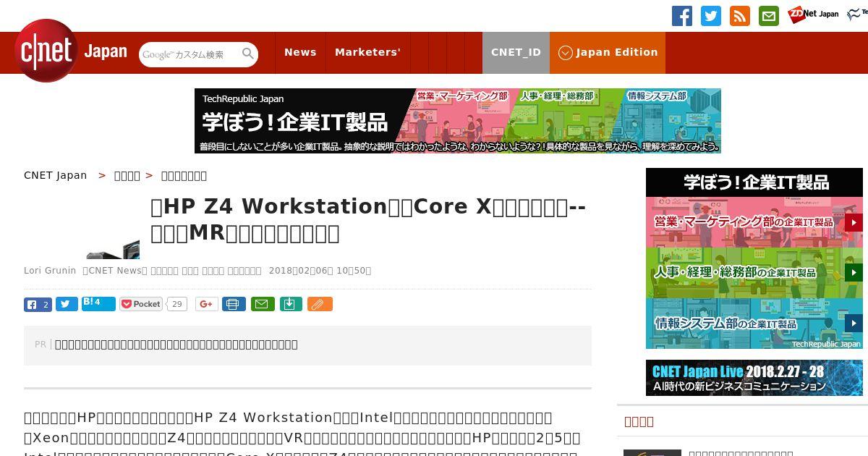Click Lori Grunin author name
The image size is (868, 456).
50,271
